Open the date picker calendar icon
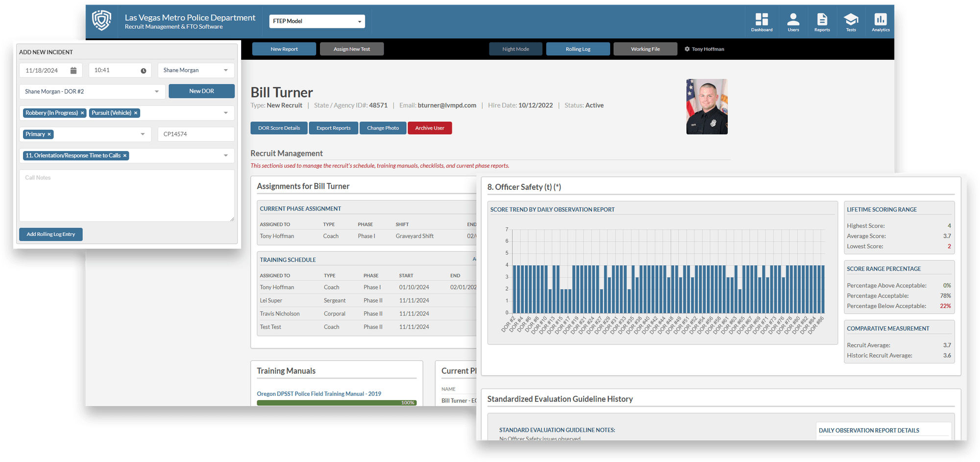 74,70
